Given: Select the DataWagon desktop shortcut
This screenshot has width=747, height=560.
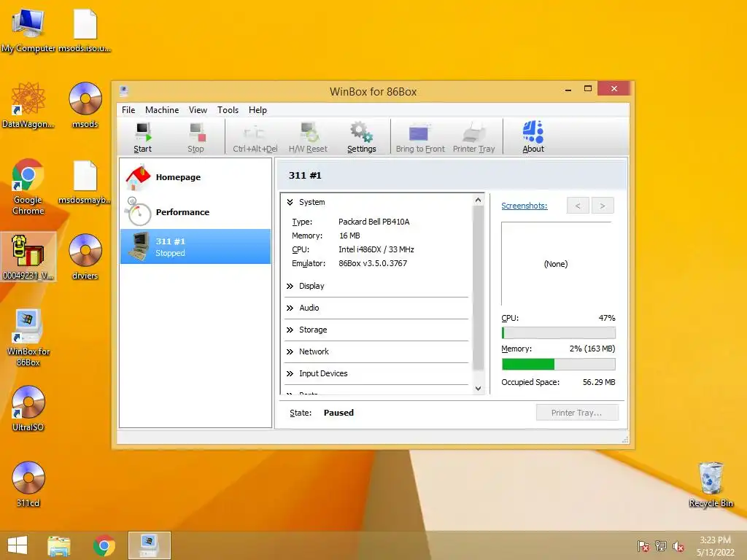Looking at the screenshot, I should pyautogui.click(x=28, y=105).
